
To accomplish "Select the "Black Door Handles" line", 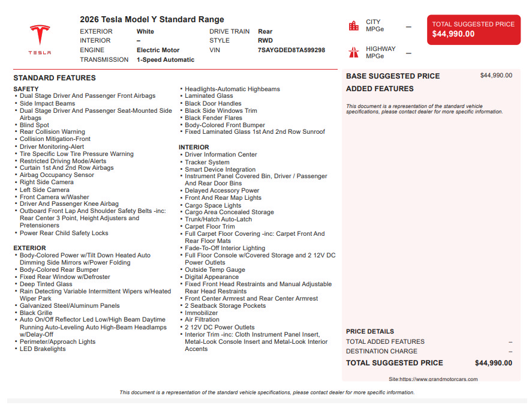I will click(213, 104).
